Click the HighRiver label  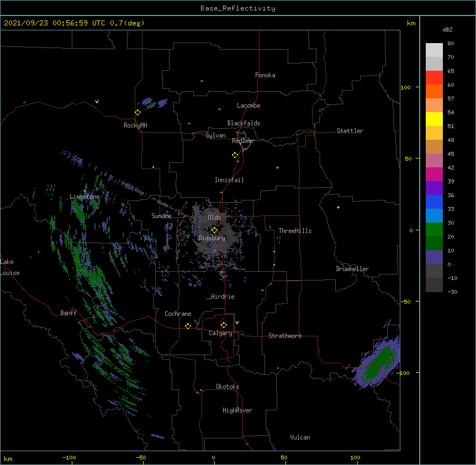pyautogui.click(x=237, y=410)
